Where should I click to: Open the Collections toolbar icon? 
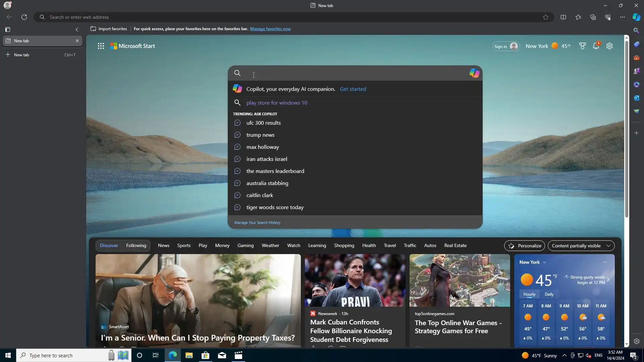coord(593,17)
